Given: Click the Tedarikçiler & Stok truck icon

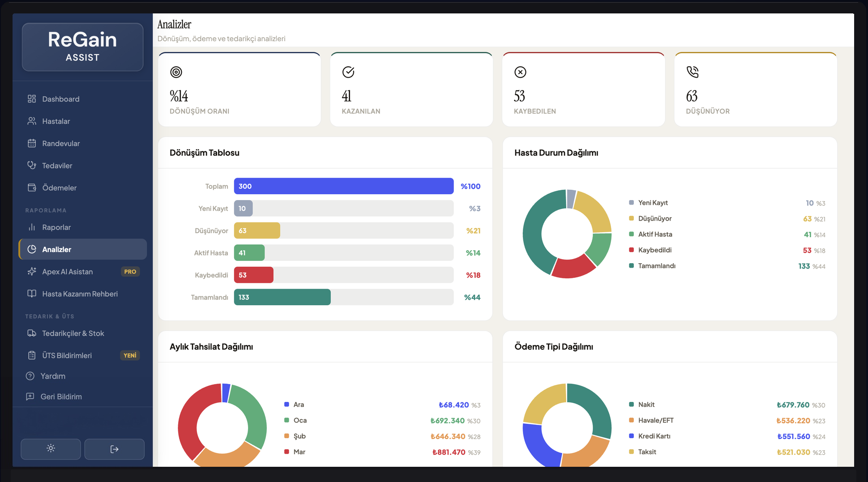Looking at the screenshot, I should pyautogui.click(x=32, y=333).
